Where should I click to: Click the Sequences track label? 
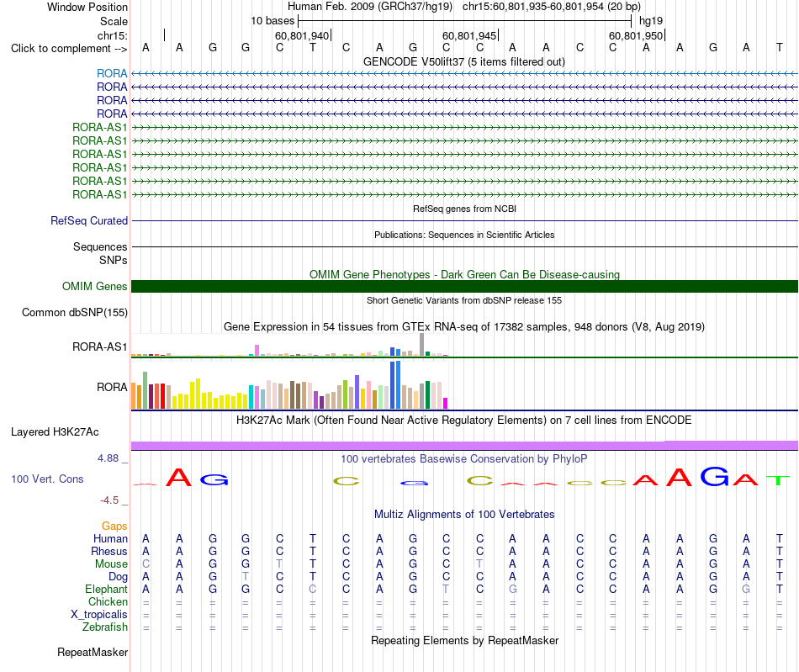coord(100,247)
